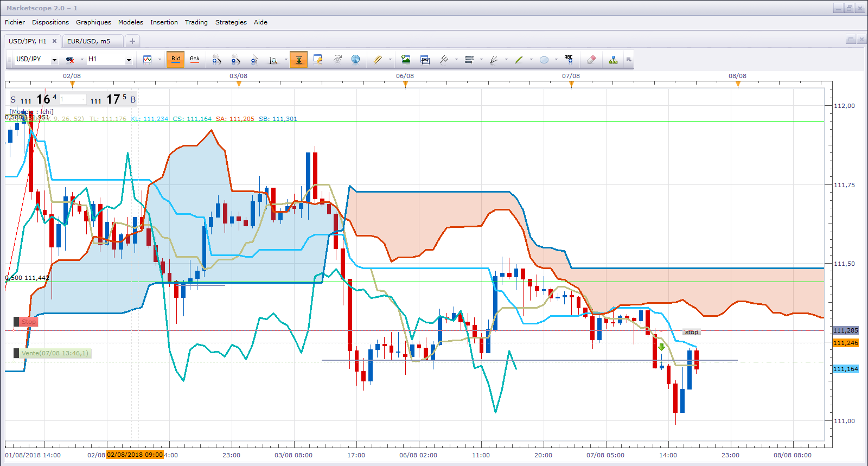Add a new chart tab with plus

[132, 41]
